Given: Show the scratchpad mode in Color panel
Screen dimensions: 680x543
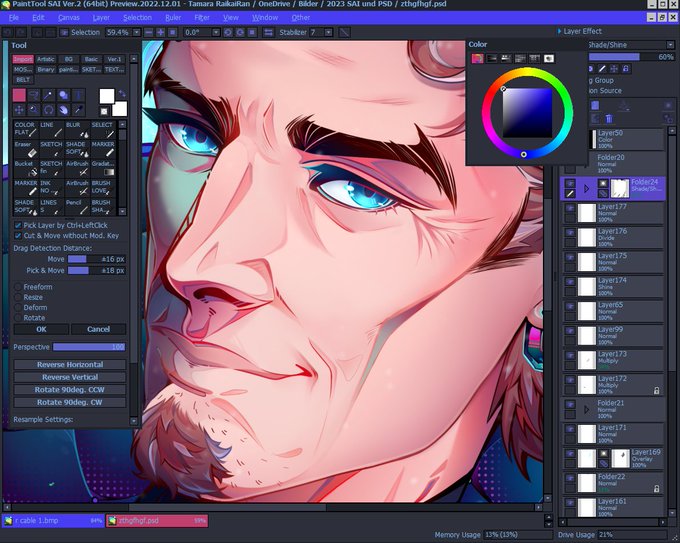Looking at the screenshot, I should [549, 58].
